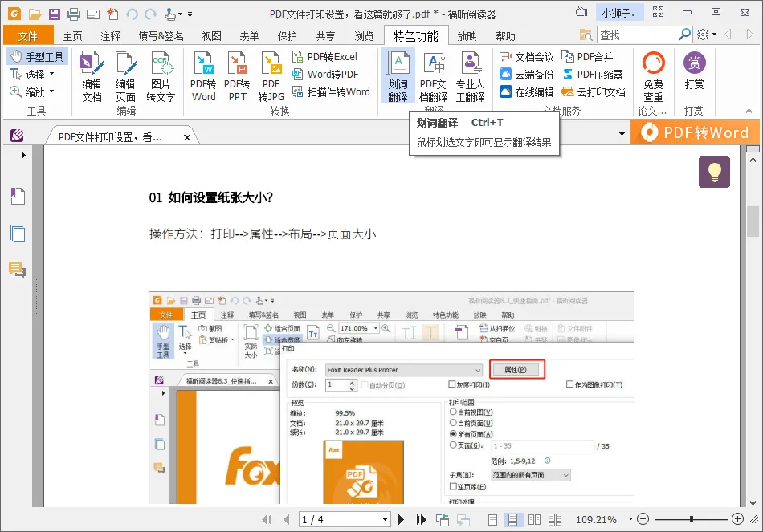This screenshot has width=763, height=532.
Task: Choose PDF转Excel conversion
Action: coord(324,57)
